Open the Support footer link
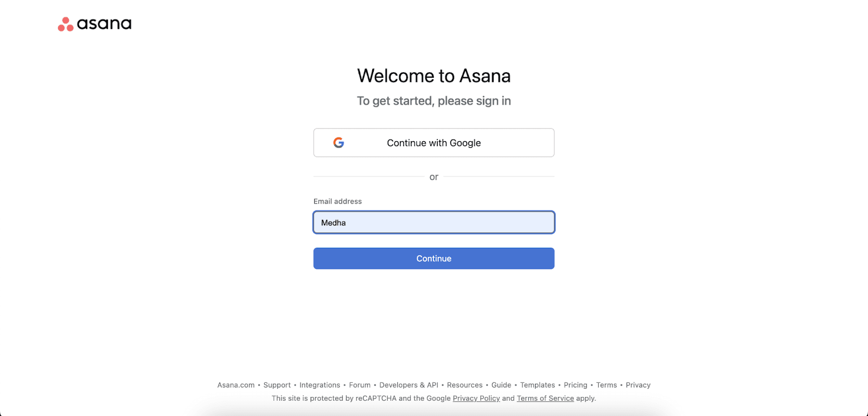The width and height of the screenshot is (868, 416). click(277, 385)
